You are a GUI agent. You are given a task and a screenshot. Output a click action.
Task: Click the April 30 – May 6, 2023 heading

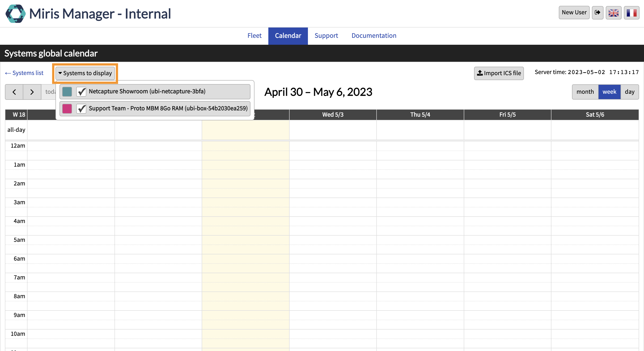click(318, 92)
